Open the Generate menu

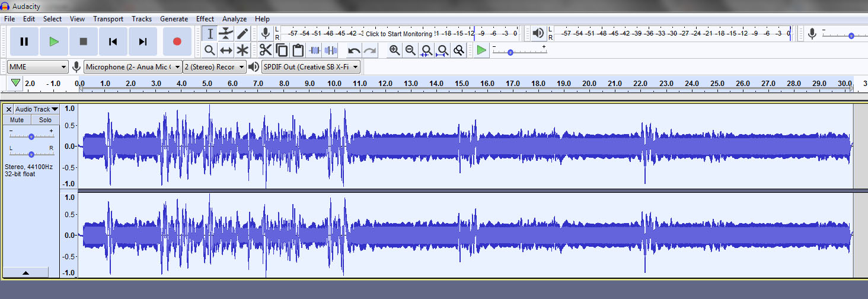tap(174, 19)
